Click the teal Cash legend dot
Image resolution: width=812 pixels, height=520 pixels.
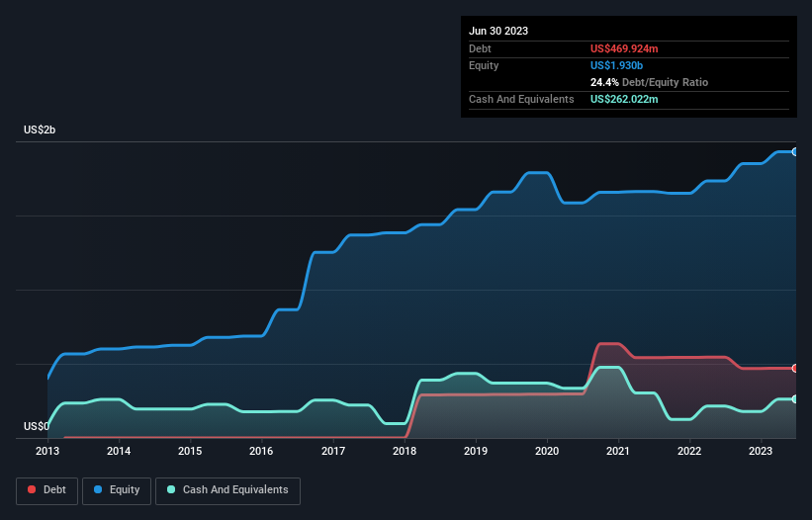171,489
